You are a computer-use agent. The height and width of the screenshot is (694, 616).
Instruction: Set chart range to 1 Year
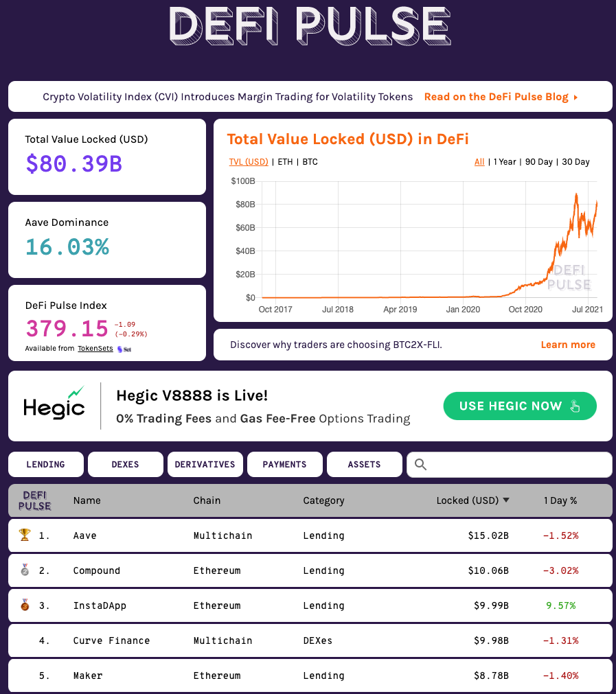pyautogui.click(x=504, y=162)
